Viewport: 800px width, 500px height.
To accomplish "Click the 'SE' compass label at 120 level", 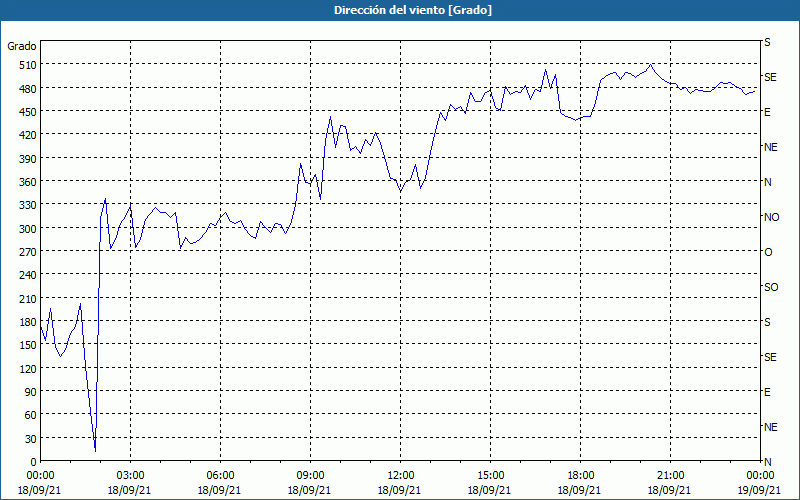I will tap(770, 357).
